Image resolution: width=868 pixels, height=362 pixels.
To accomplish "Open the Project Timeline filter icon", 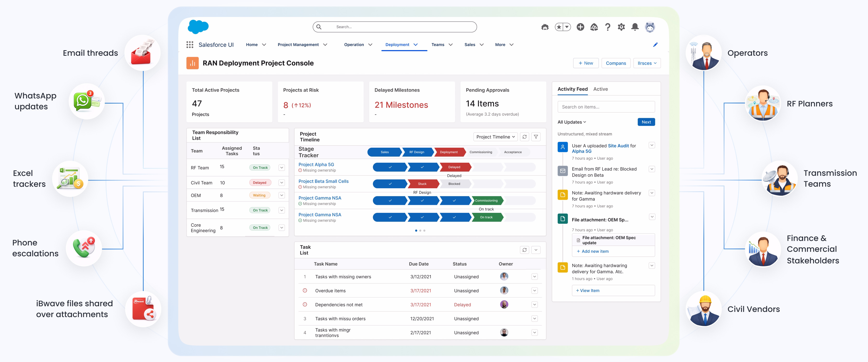I will [x=536, y=137].
